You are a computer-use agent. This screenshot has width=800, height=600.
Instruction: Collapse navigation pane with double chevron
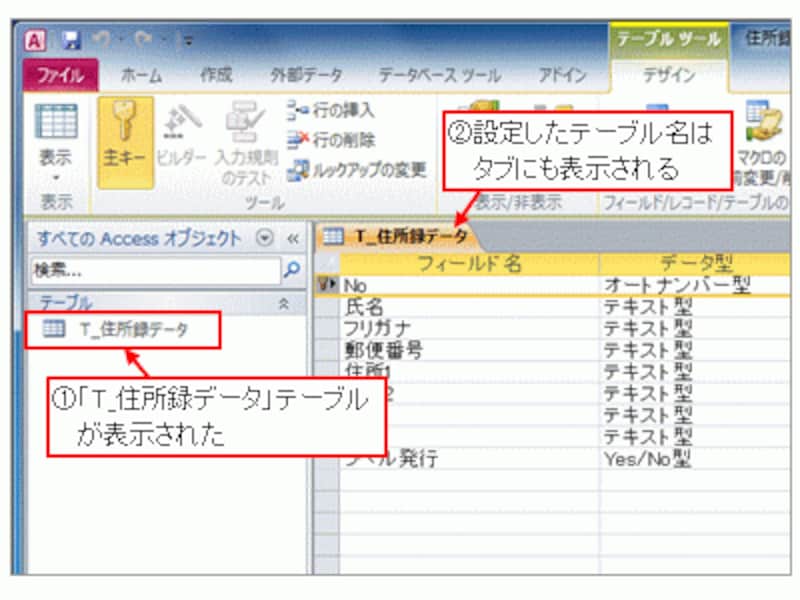tap(293, 238)
